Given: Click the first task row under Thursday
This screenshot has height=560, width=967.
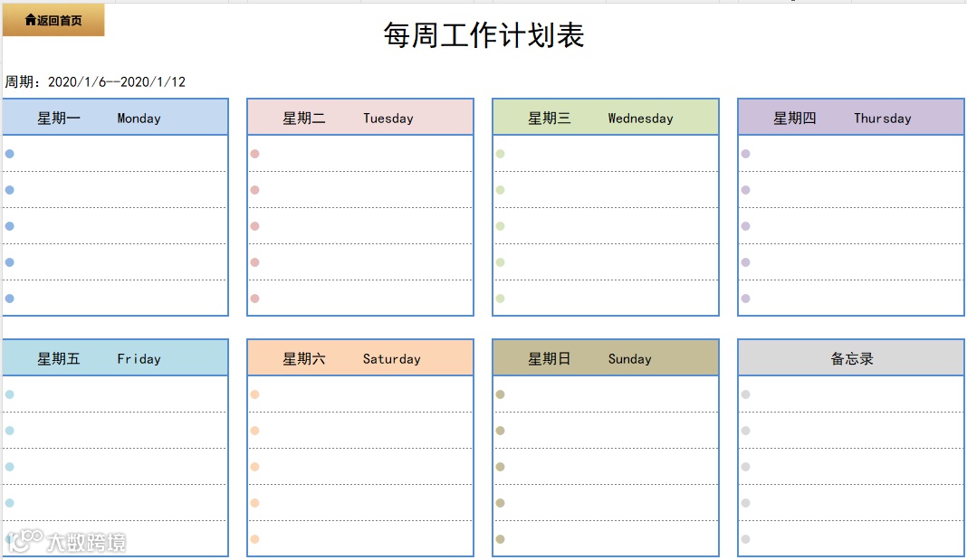Looking at the screenshot, I should (851, 154).
